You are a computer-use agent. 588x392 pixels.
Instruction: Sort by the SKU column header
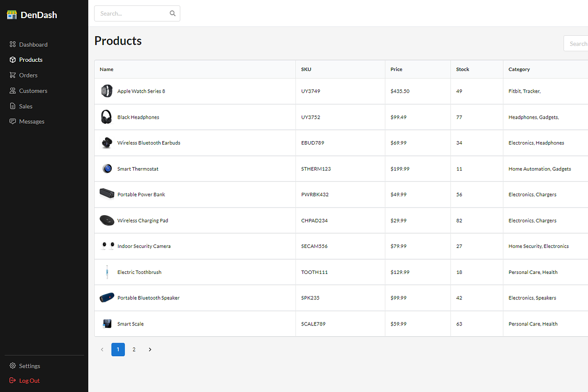point(306,70)
